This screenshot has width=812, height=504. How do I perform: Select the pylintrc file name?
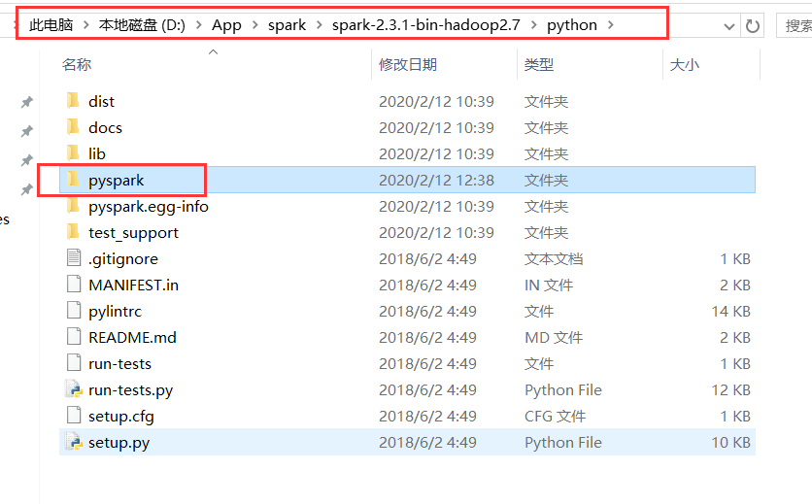point(115,312)
